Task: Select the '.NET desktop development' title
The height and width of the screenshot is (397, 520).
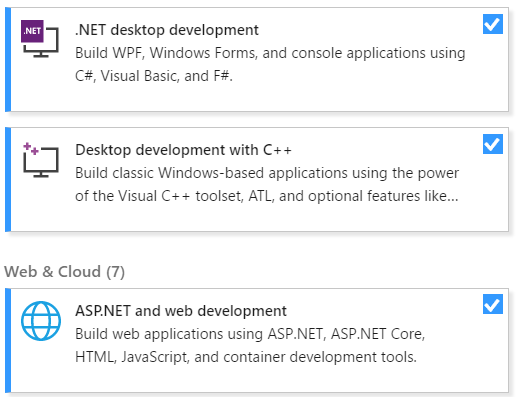Action: [x=167, y=30]
